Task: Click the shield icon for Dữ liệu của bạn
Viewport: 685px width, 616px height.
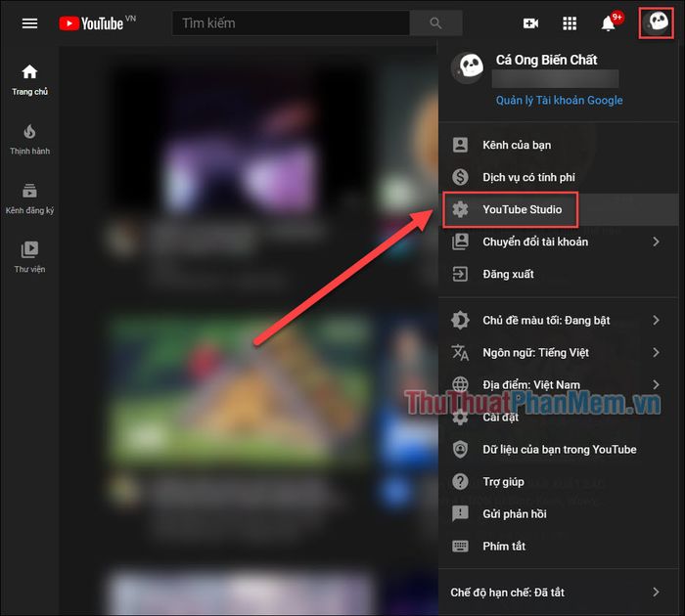Action: click(x=460, y=449)
